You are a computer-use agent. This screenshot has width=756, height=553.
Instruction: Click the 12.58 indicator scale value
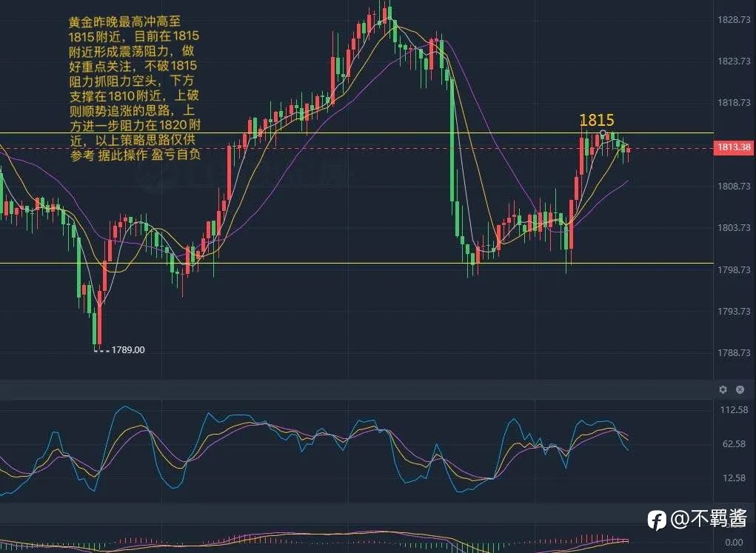734,477
